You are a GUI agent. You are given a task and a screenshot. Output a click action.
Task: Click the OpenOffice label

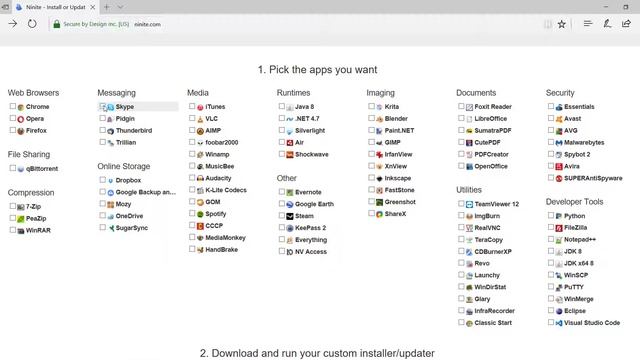coord(491,167)
